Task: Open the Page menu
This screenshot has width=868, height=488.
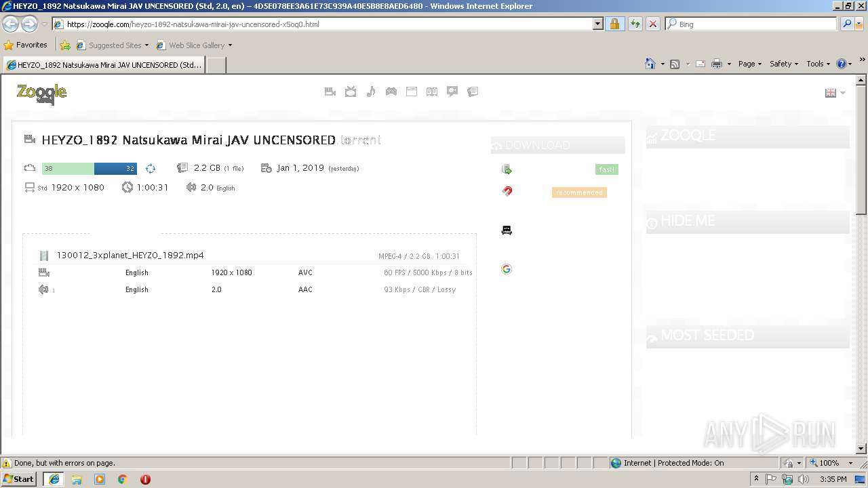Action: 750,64
